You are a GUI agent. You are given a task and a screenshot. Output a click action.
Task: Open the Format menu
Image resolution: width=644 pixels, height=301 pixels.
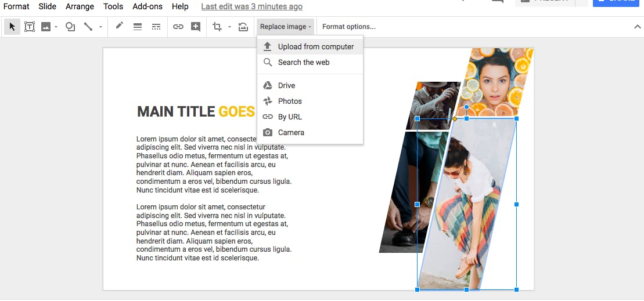coord(16,6)
